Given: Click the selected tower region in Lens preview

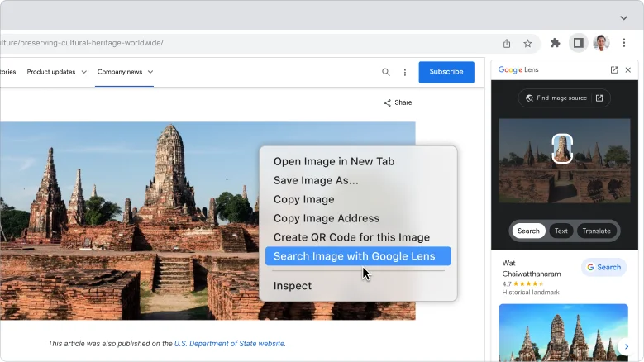Looking at the screenshot, I should tap(562, 148).
